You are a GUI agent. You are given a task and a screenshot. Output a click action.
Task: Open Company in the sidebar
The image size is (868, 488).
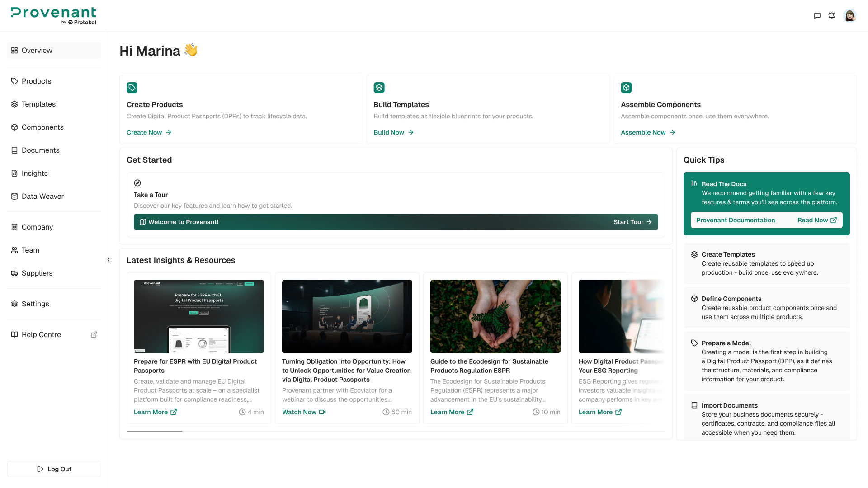pyautogui.click(x=54, y=227)
